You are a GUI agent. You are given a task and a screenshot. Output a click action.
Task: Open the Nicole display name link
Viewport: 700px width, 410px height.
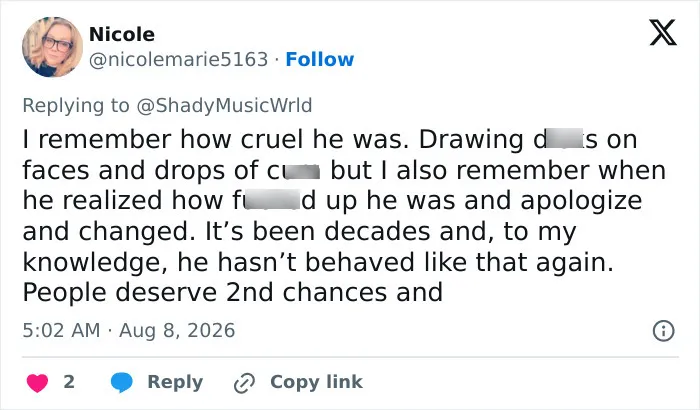[122, 34]
